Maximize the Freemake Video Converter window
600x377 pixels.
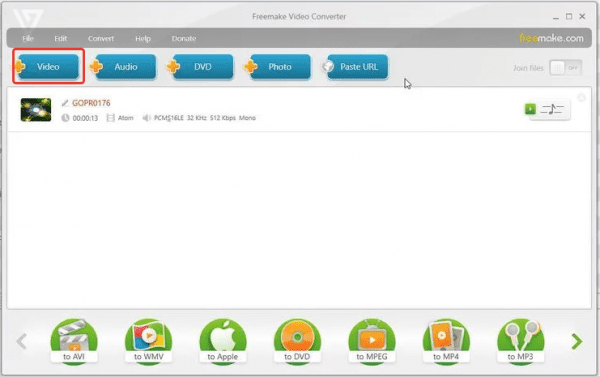click(x=569, y=16)
